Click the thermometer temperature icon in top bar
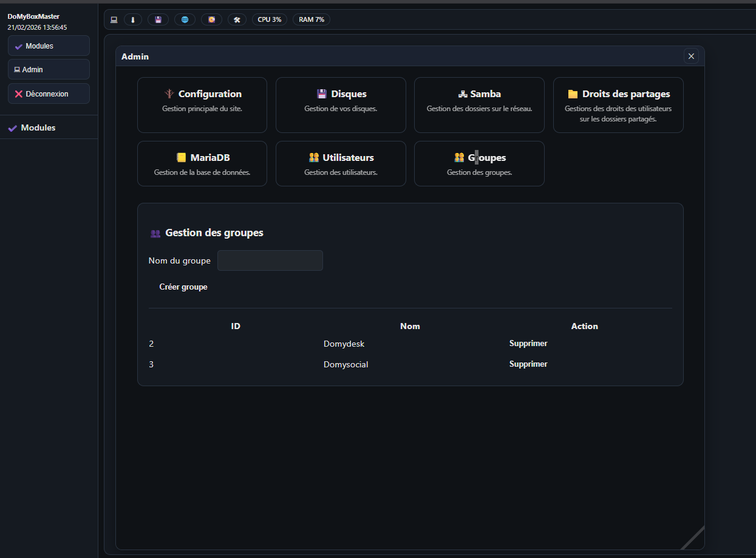Image resolution: width=756 pixels, height=558 pixels. pyautogui.click(x=133, y=19)
